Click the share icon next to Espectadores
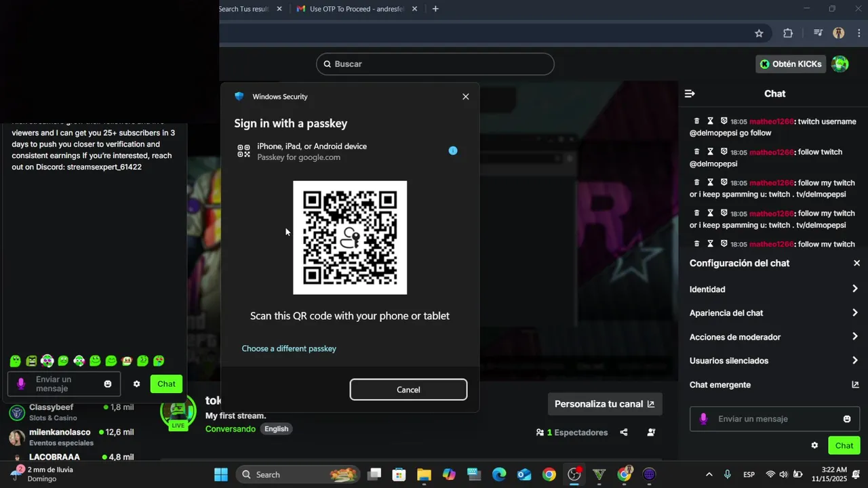Image resolution: width=868 pixels, height=488 pixels. pos(624,432)
